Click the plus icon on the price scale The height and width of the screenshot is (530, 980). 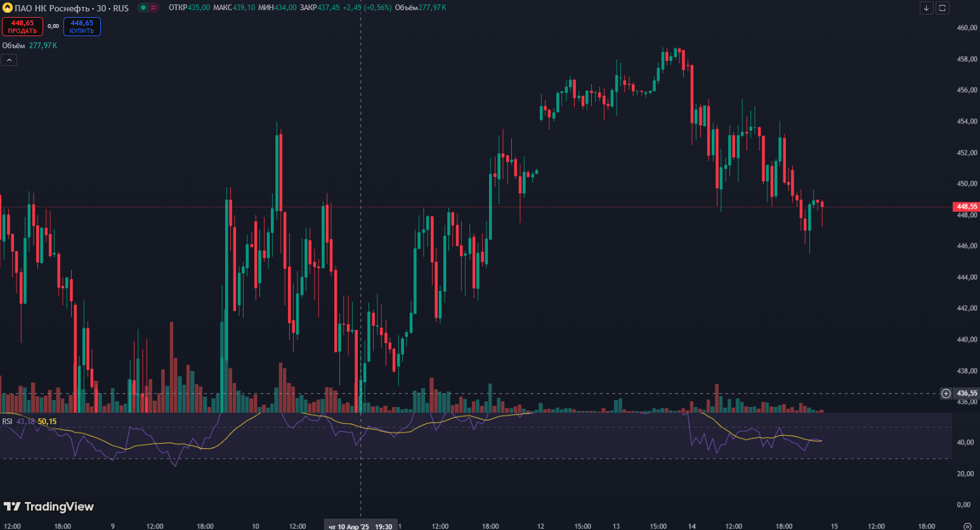(946, 394)
